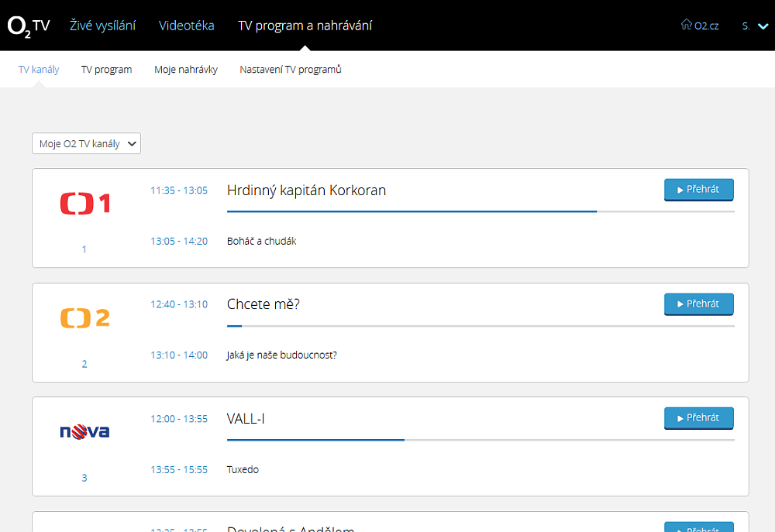The height and width of the screenshot is (532, 775).
Task: Start VALL-I using Přehrát button
Action: 698,418
